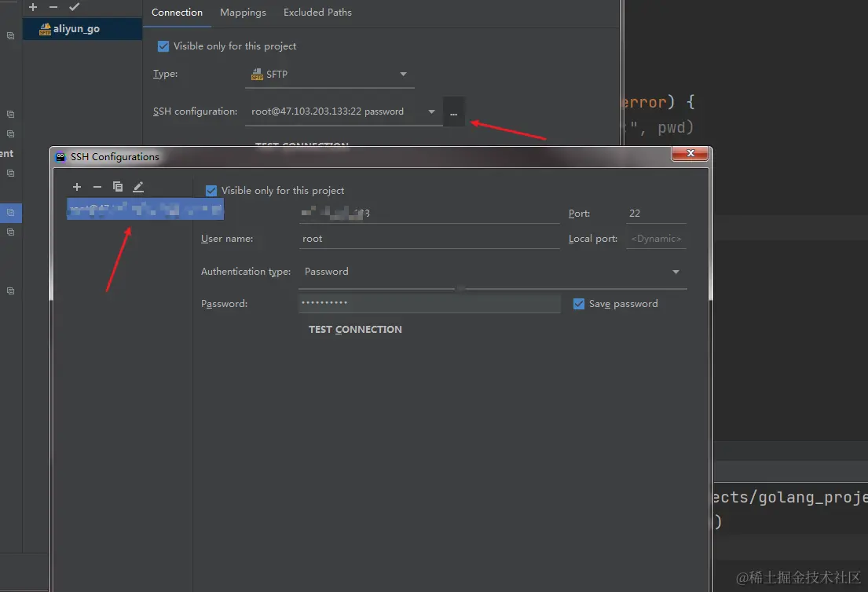Uncheck Save password checkbox
868x592 pixels.
pos(578,304)
